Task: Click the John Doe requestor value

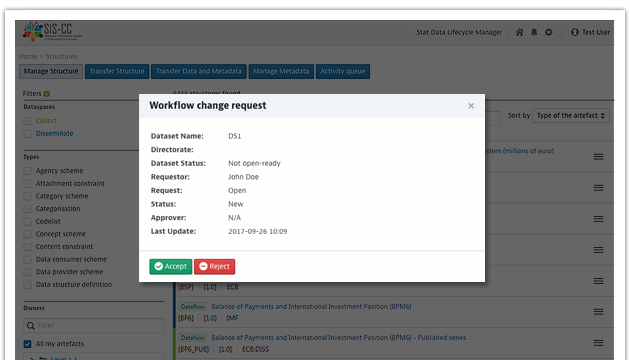Action: tap(243, 177)
